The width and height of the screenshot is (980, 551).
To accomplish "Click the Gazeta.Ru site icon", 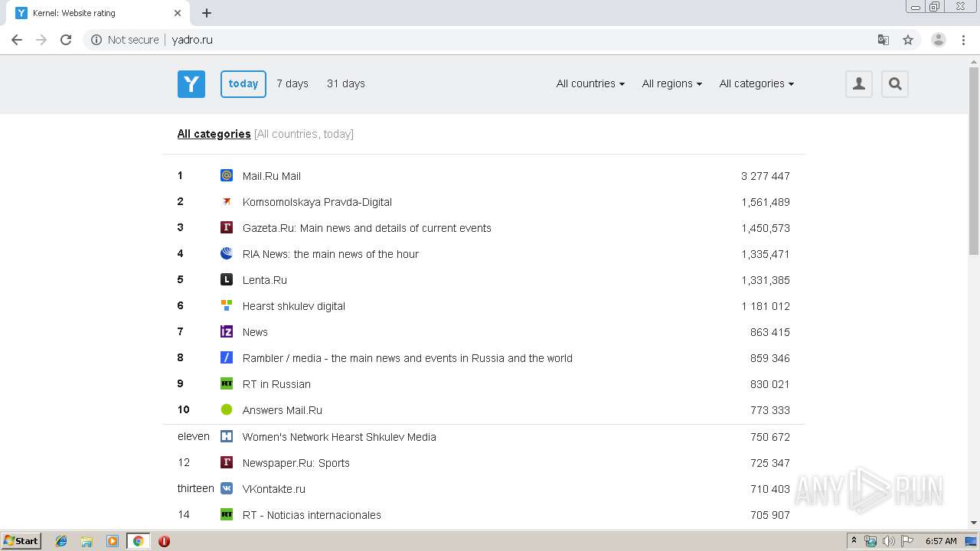I will 227,227.
